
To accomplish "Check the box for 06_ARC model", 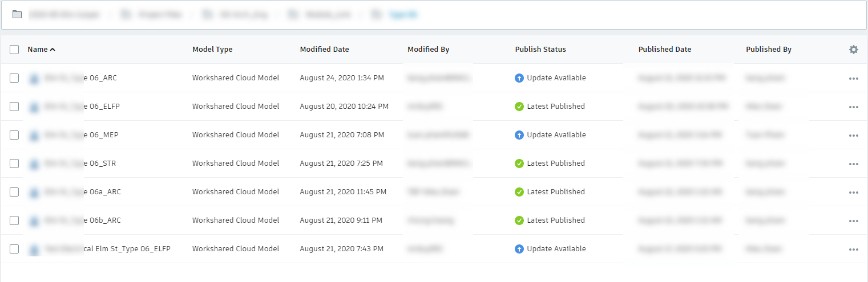I will 14,78.
